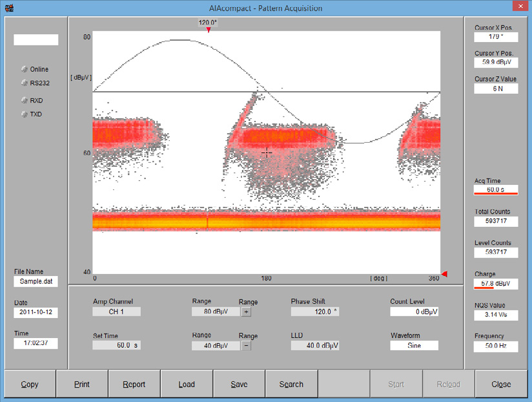The image size is (532, 402).
Task: Click the RS232 status indicator LED
Action: pos(25,83)
